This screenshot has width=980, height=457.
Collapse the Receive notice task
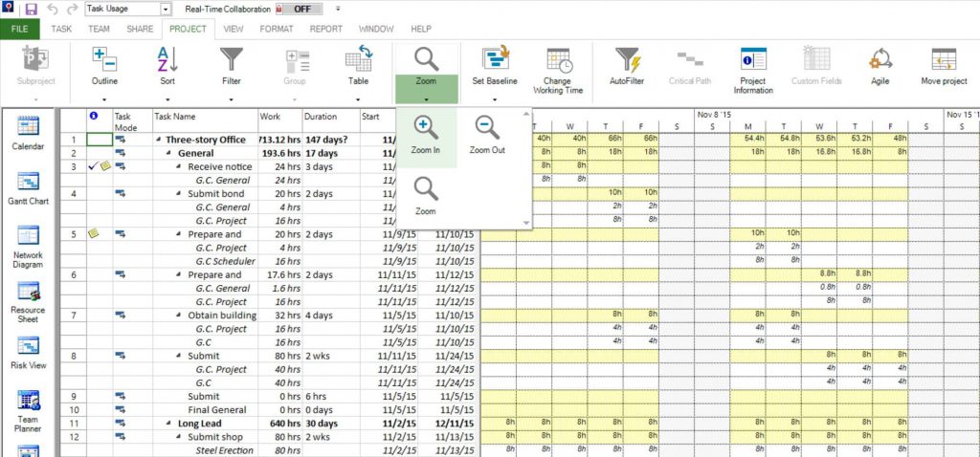[179, 166]
